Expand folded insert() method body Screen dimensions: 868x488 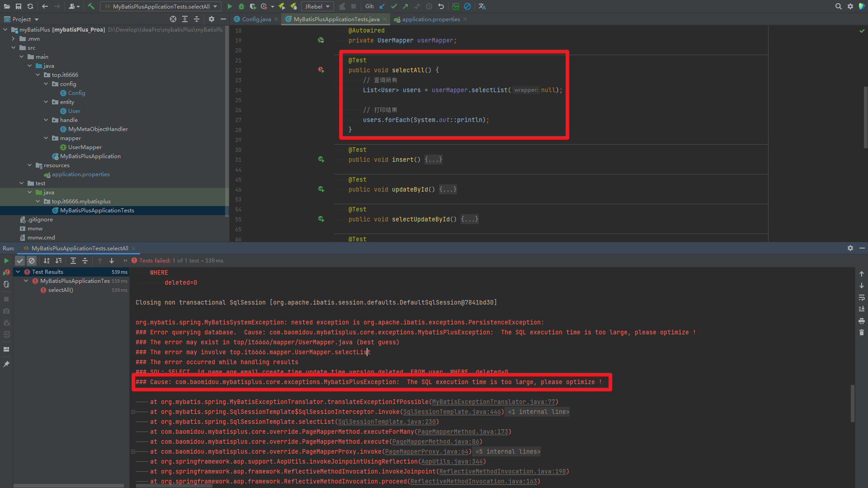[434, 160]
